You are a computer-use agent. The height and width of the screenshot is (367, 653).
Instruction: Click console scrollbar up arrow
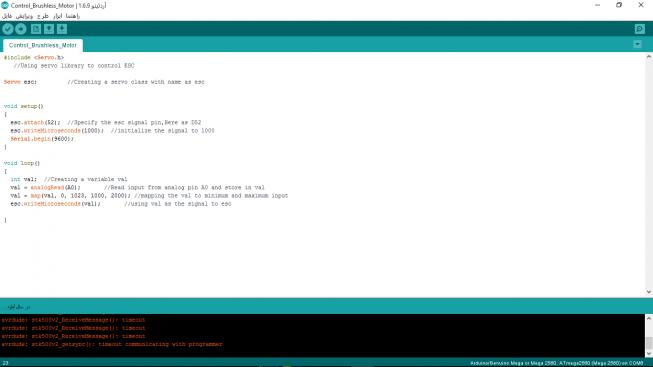pyautogui.click(x=649, y=318)
